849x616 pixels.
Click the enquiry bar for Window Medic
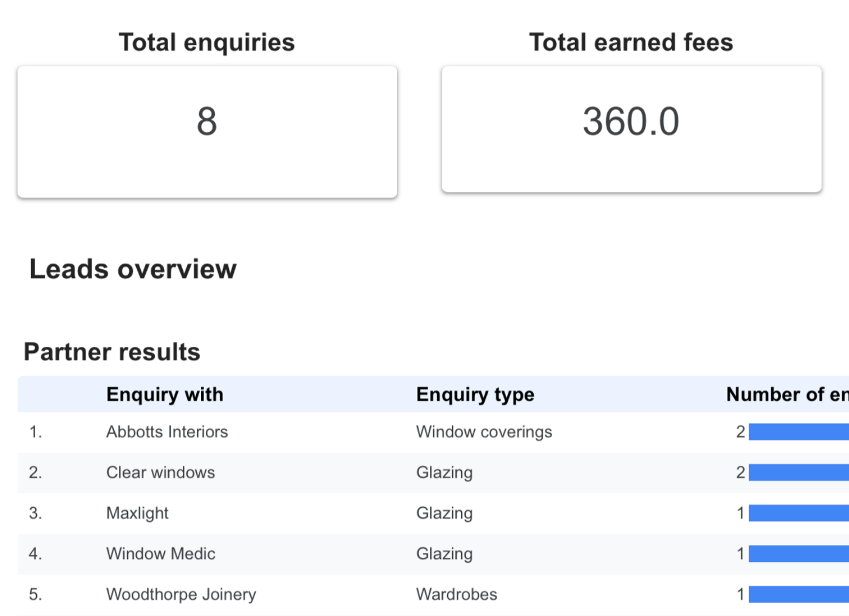pos(799,554)
